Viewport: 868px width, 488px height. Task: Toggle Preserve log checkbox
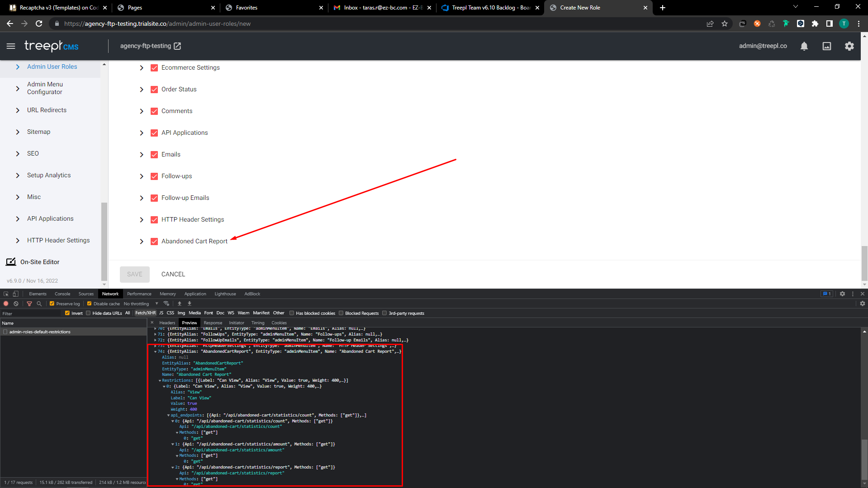[x=52, y=304]
